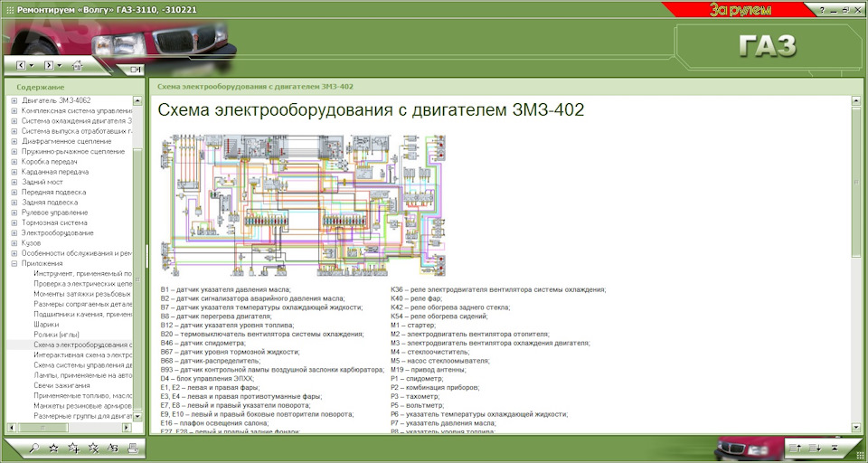Click the add bookmark star-plus icon
The height and width of the screenshot is (463, 868).
(x=73, y=449)
